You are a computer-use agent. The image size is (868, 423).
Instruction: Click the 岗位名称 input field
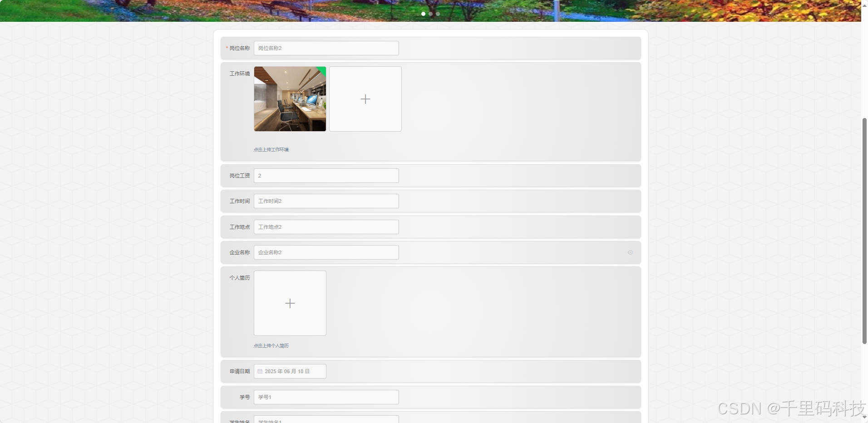click(326, 48)
